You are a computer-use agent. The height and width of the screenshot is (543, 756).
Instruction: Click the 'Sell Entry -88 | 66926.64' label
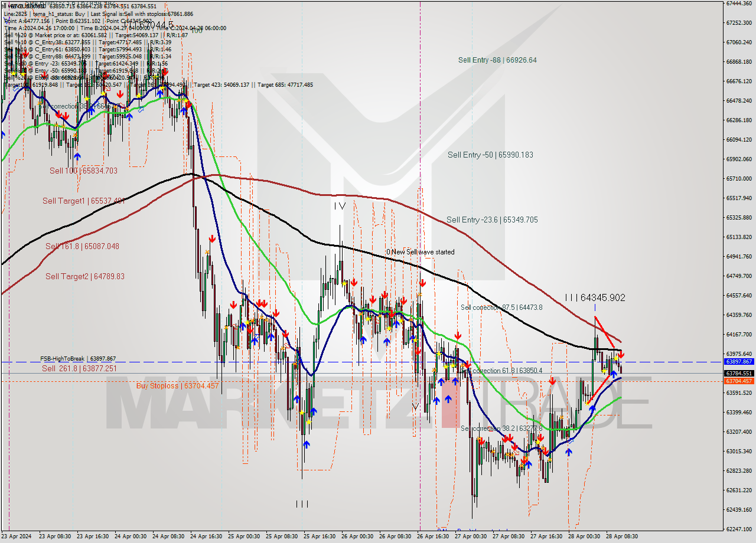click(x=497, y=60)
